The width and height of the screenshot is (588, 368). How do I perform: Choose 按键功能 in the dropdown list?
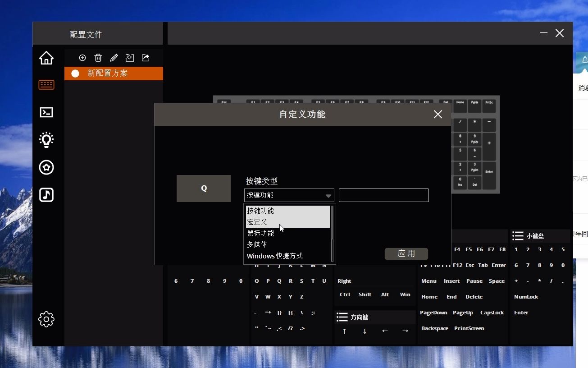288,211
